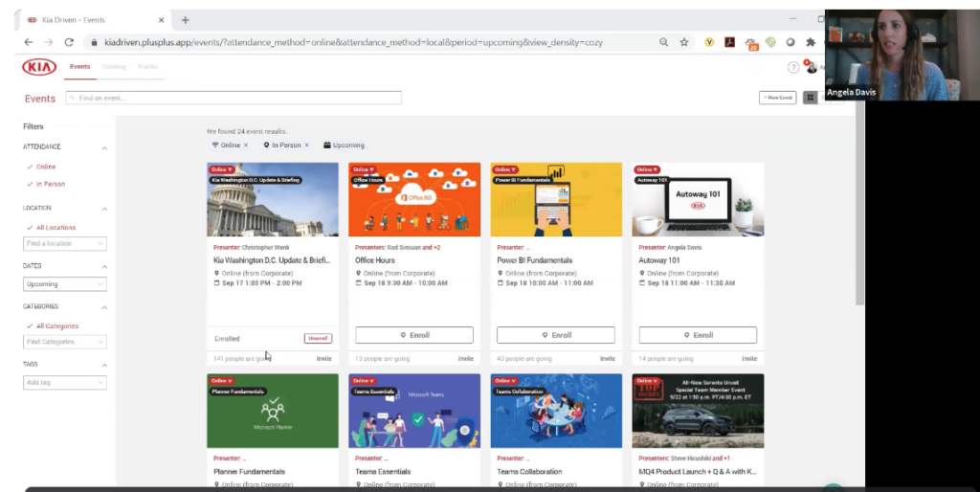Click the Online badge on Office Hours card

click(x=363, y=169)
